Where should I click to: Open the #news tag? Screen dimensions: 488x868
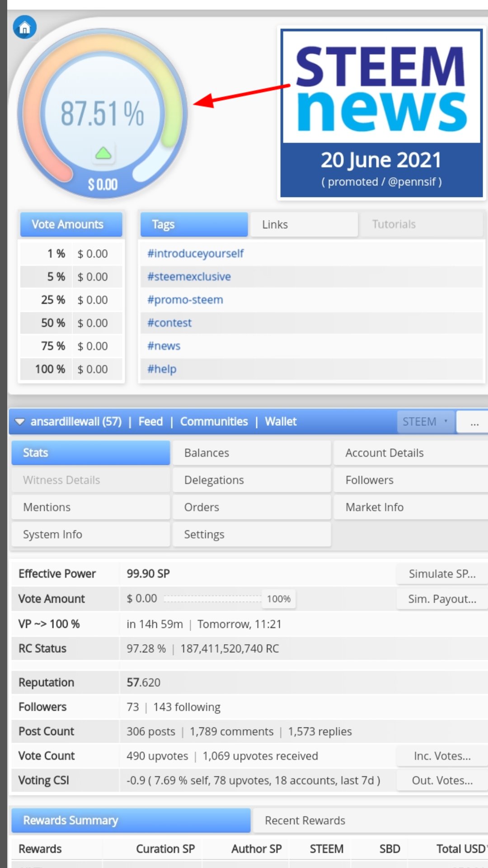[x=164, y=346]
